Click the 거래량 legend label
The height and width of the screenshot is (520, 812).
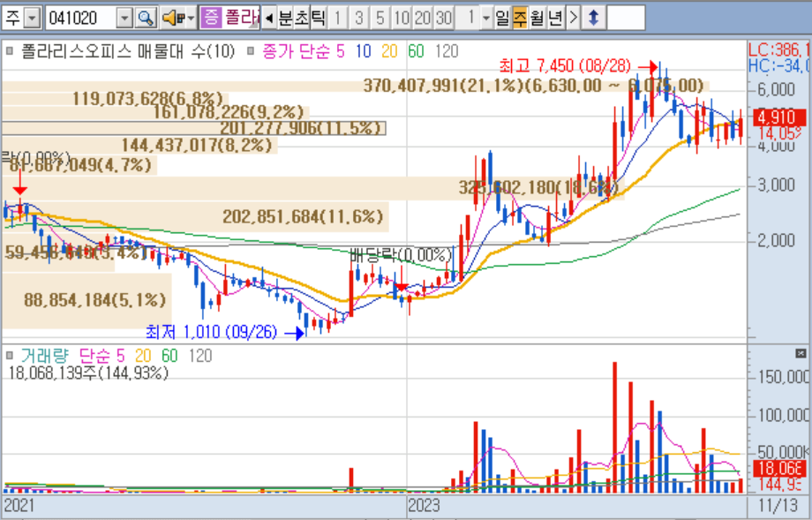[44, 355]
